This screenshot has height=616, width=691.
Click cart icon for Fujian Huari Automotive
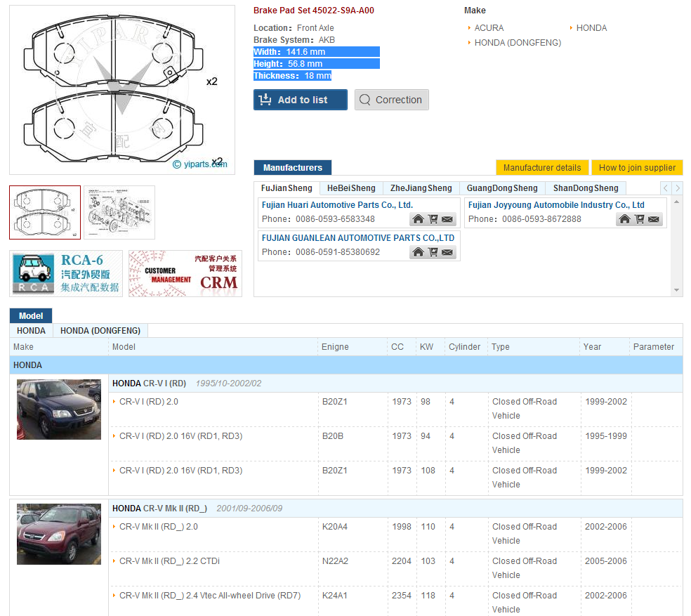[x=433, y=219]
